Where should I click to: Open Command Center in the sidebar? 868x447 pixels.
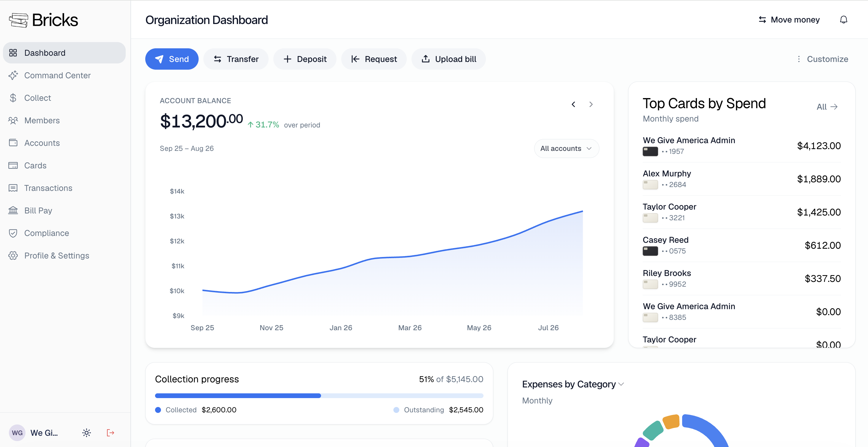[x=64, y=76]
